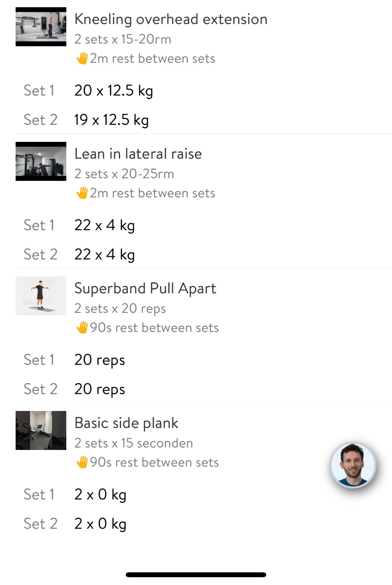Tap hand icon under Basic side plank
Viewport: 392px width, 585px height.
[82, 463]
